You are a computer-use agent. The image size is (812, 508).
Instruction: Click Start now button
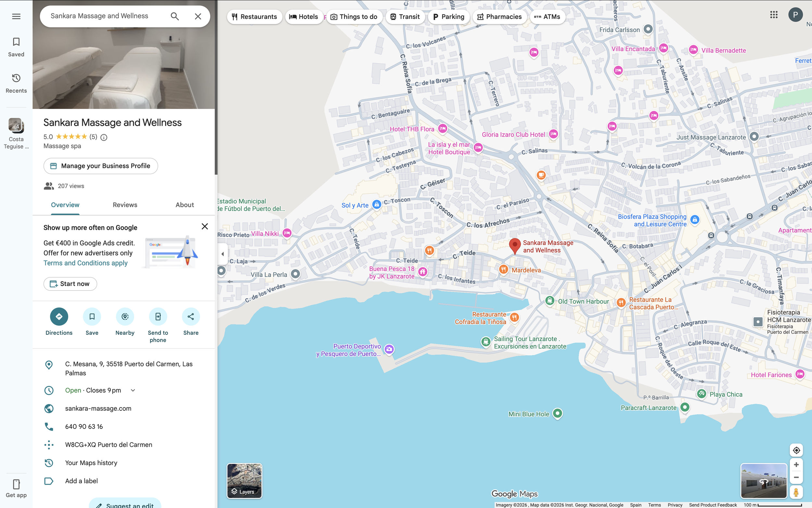70,284
